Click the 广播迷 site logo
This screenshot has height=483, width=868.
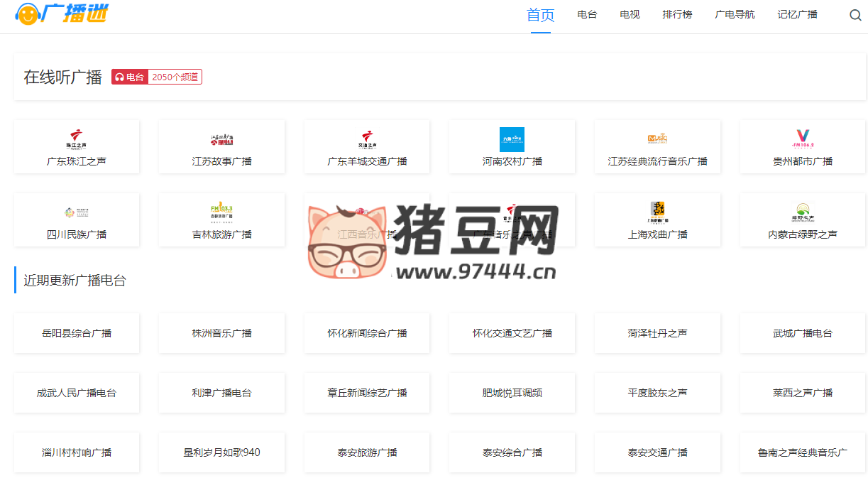pos(62,14)
